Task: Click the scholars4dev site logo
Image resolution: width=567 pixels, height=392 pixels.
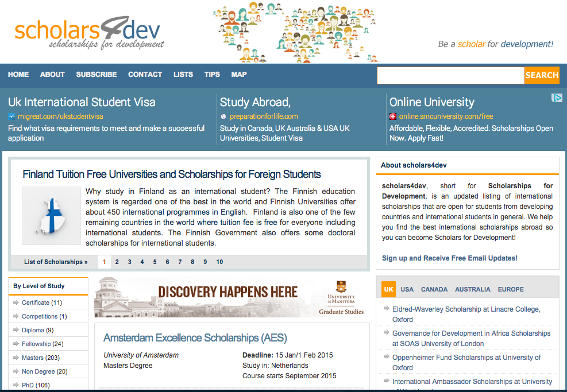Action: (89, 33)
